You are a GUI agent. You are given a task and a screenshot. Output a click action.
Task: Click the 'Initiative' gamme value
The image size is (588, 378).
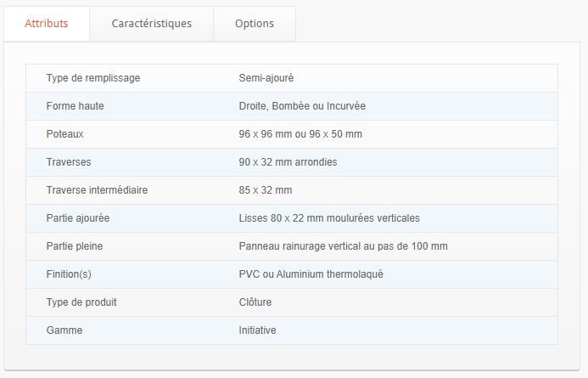tap(258, 330)
